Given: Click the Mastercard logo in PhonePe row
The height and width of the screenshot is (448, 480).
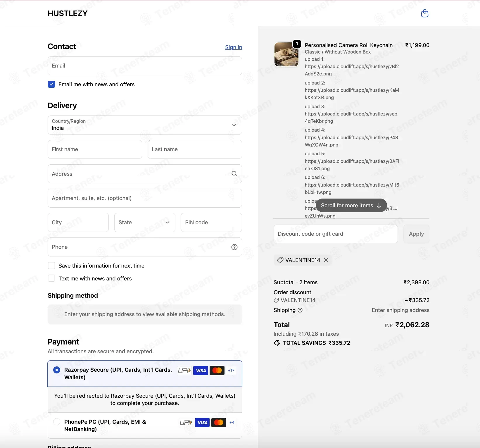Looking at the screenshot, I should pos(219,423).
